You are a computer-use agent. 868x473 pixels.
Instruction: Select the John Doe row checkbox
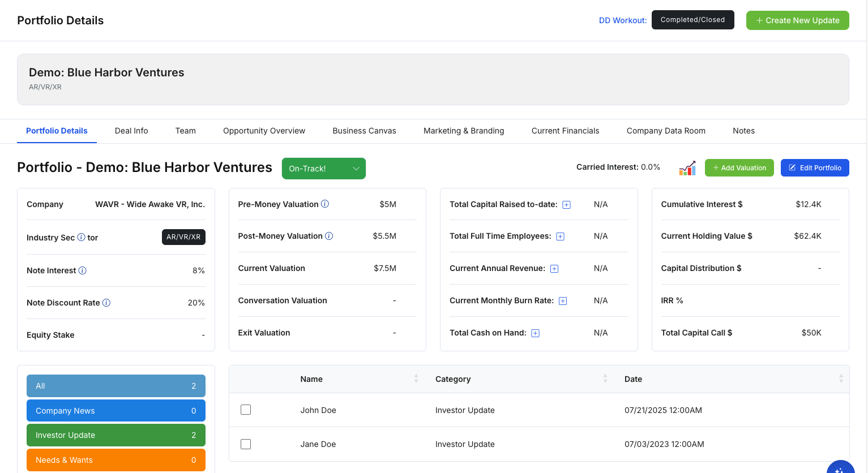pos(246,410)
